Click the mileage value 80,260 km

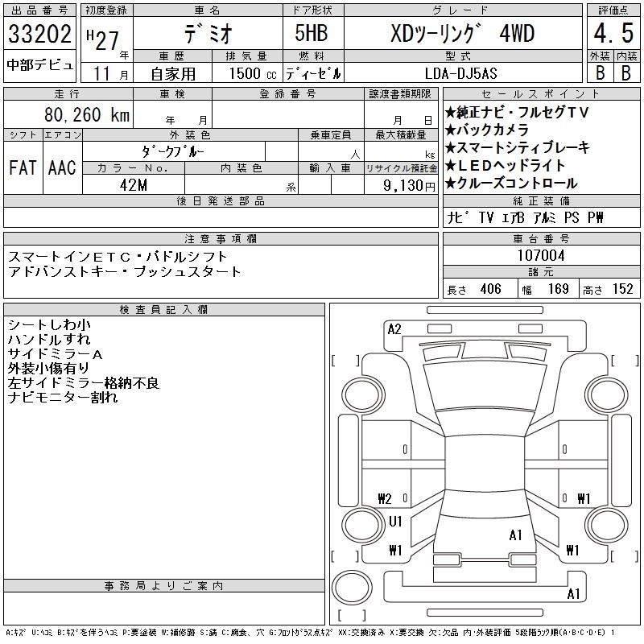[x=86, y=114]
